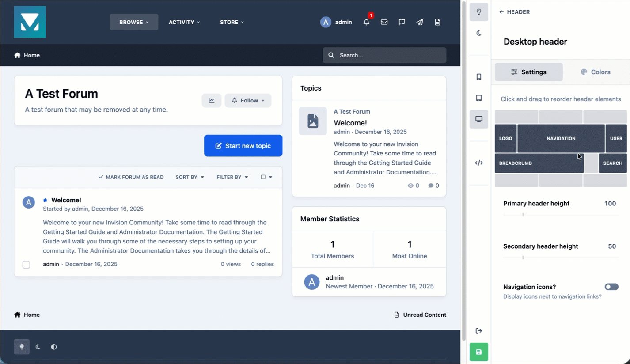The image size is (630, 364).
Task: Click the Secondary header height slider
Action: coord(561,258)
